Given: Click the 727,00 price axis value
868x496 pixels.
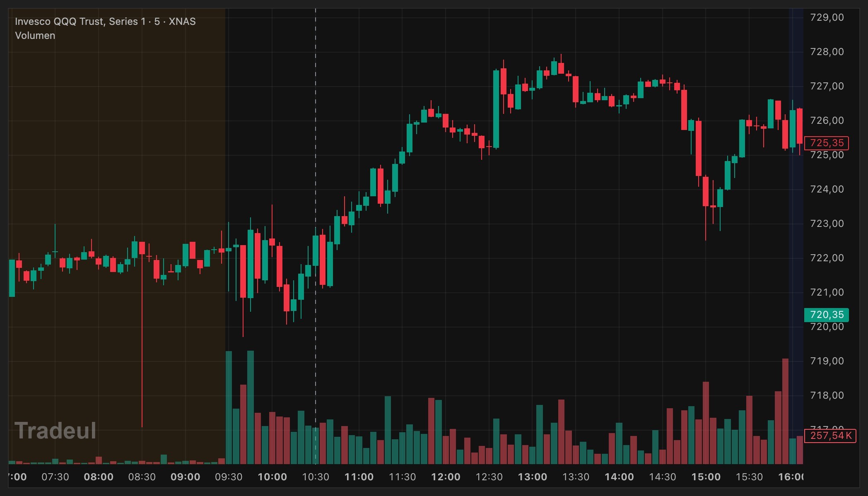Looking at the screenshot, I should 827,86.
